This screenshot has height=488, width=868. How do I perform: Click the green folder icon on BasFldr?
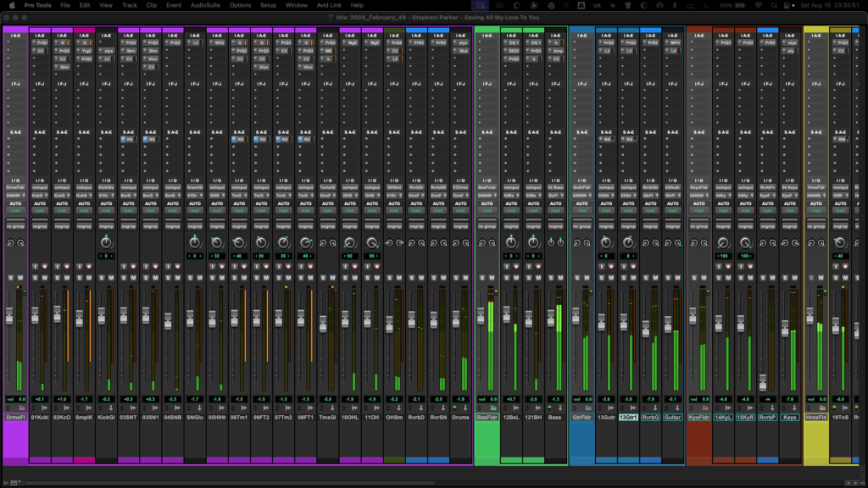tap(493, 408)
